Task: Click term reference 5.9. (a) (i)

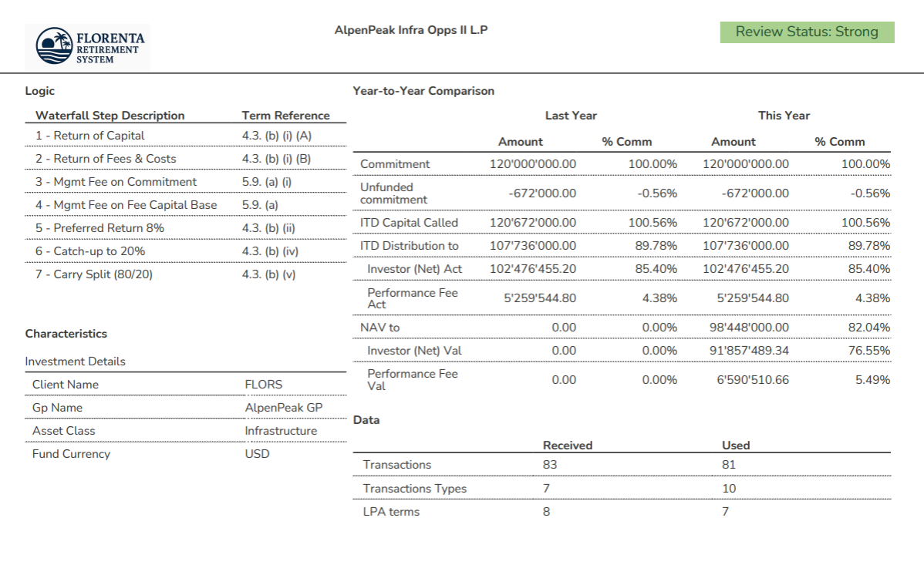Action: coord(266,182)
